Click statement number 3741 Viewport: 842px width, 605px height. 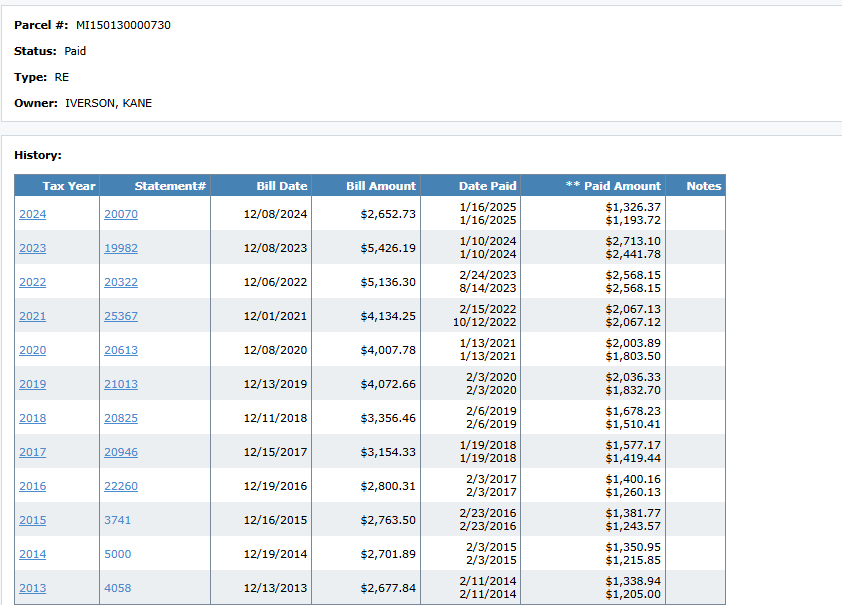coord(117,520)
